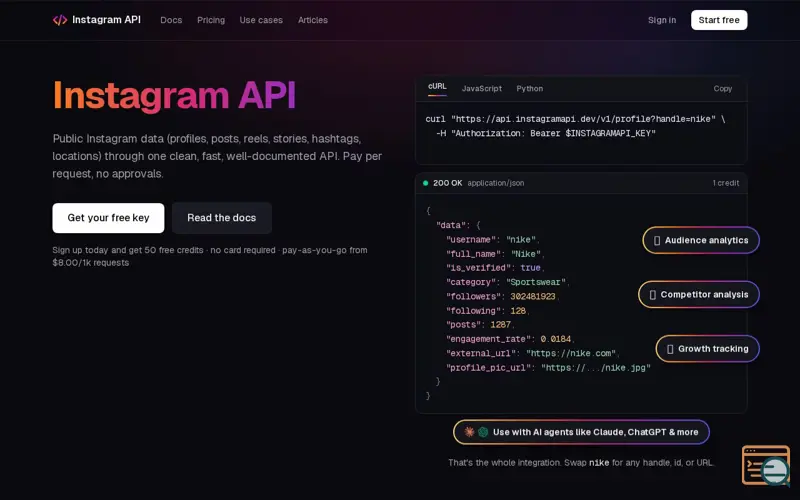Image resolution: width=800 pixels, height=500 pixels.
Task: Switch to the JavaScript code tab
Action: click(x=482, y=88)
